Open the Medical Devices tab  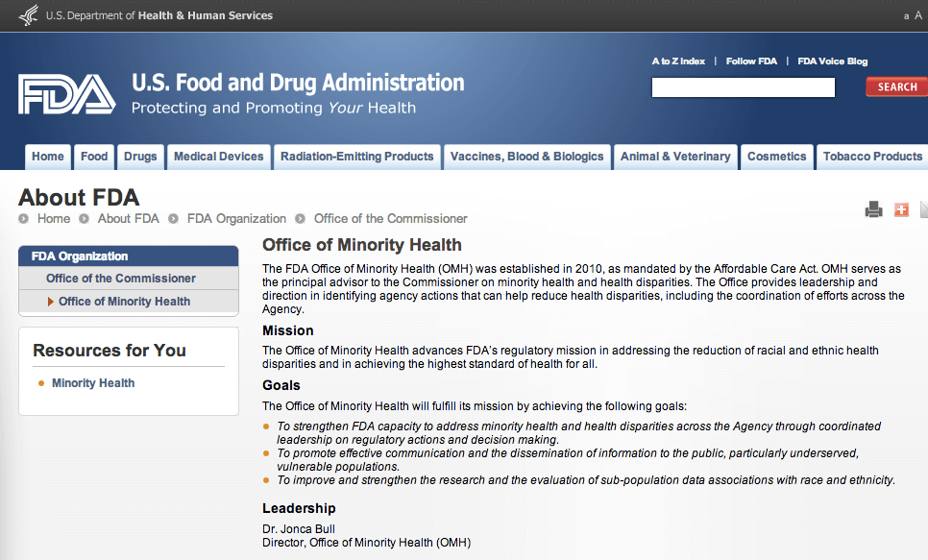(x=218, y=157)
